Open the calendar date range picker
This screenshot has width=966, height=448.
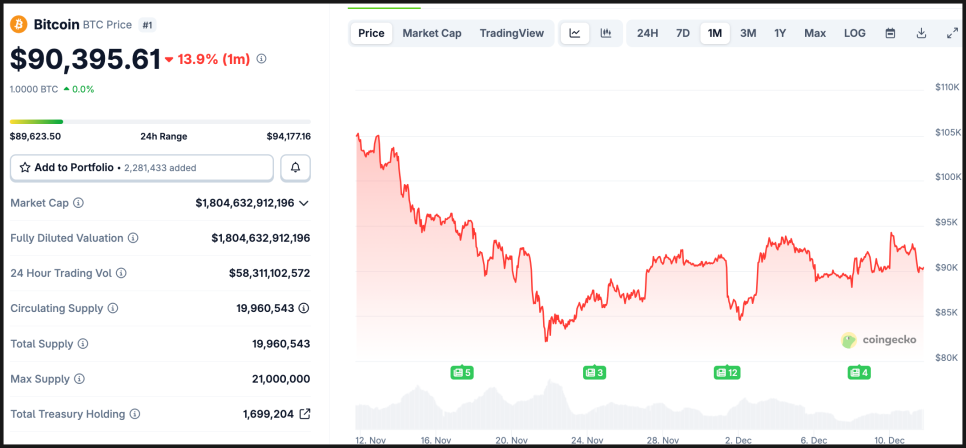[x=890, y=33]
